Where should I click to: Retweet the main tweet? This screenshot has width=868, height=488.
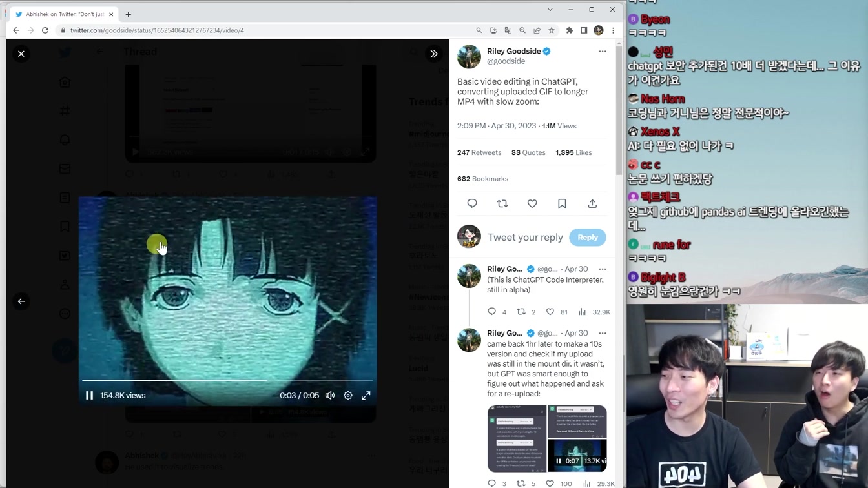click(x=502, y=203)
